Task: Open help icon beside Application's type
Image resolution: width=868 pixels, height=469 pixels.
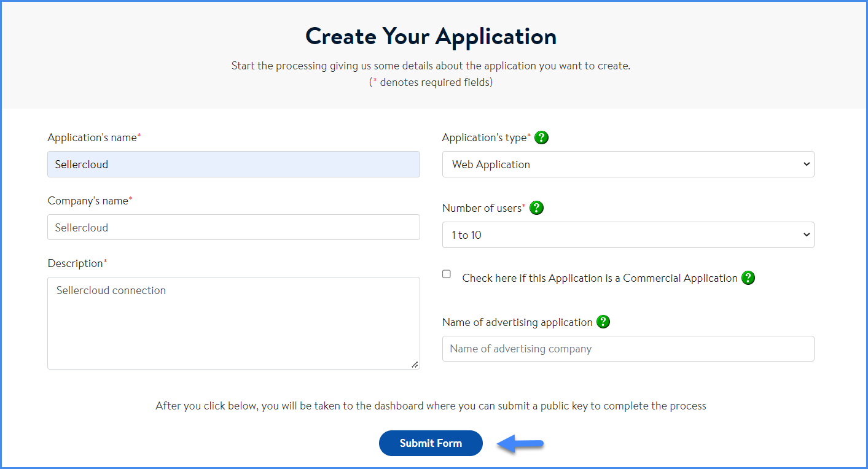Action: [542, 138]
